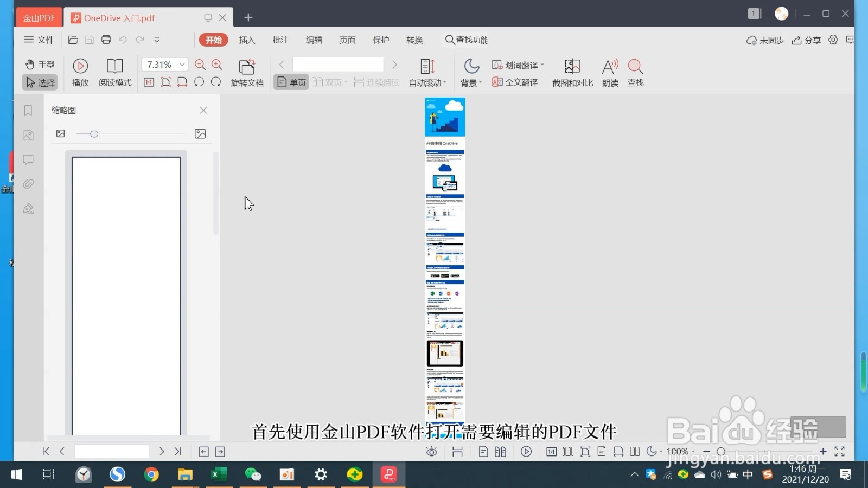Click full text translate (全文翻译)
Screen dimensions: 868x488
click(x=515, y=82)
